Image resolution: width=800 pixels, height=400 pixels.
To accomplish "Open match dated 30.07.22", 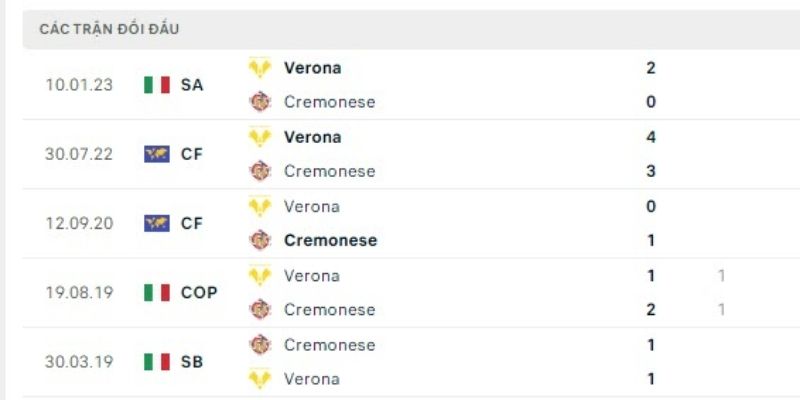I will coord(79,154).
